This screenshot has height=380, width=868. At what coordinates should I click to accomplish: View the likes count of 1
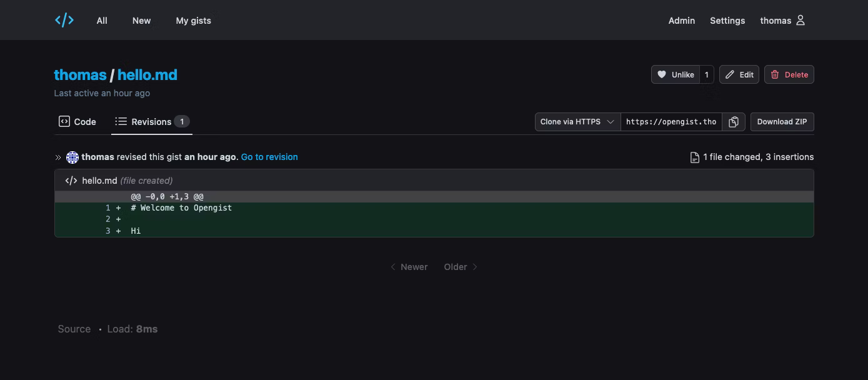[707, 74]
